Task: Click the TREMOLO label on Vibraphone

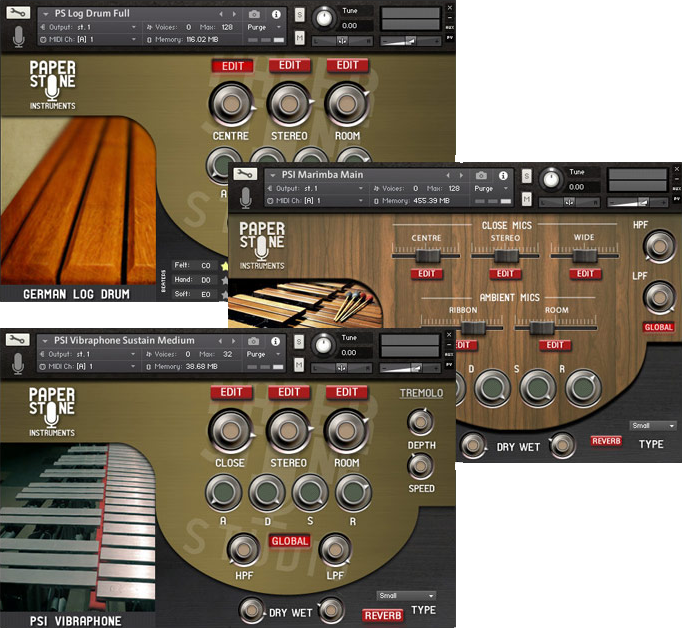Action: click(421, 393)
